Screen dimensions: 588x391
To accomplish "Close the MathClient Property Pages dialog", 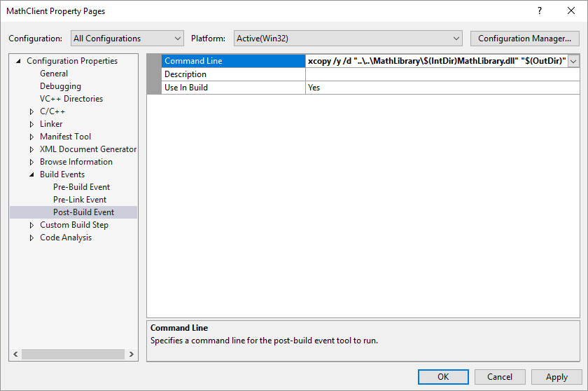I will 571,11.
